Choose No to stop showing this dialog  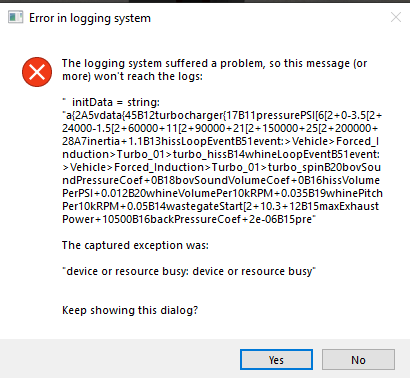click(x=358, y=360)
